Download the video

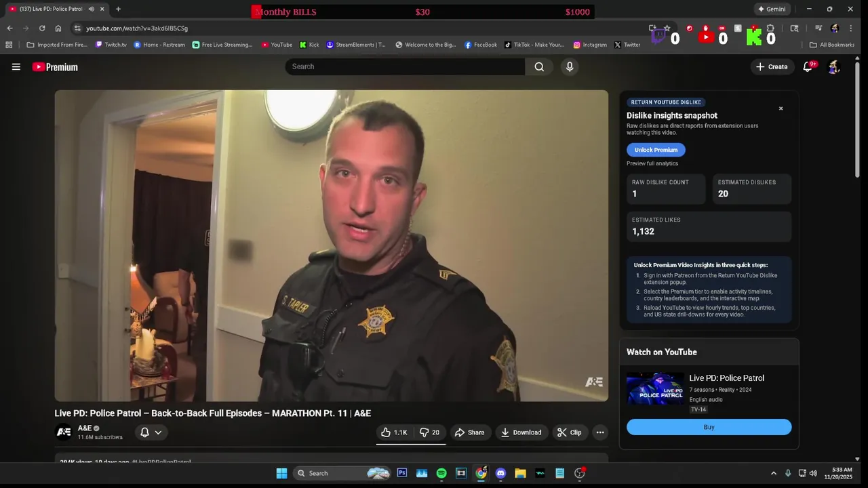[521, 432]
